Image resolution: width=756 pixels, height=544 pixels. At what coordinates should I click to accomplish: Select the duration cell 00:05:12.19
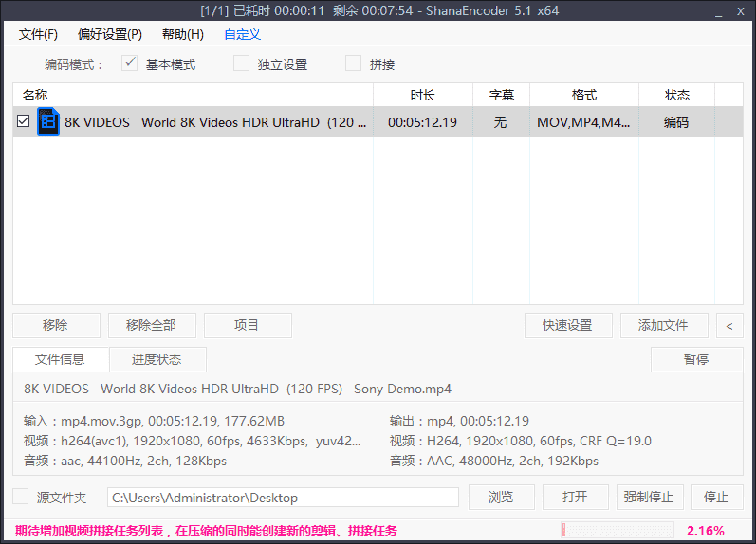point(422,122)
